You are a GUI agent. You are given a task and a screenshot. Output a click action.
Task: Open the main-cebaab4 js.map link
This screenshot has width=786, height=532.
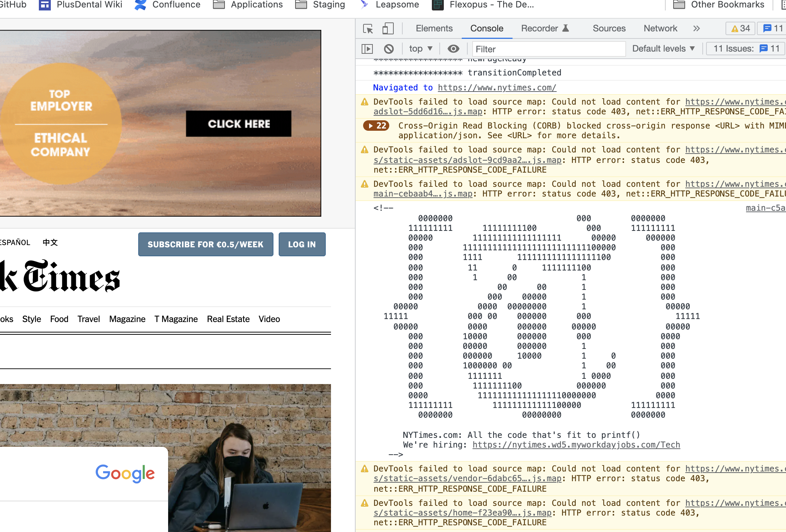coord(423,194)
